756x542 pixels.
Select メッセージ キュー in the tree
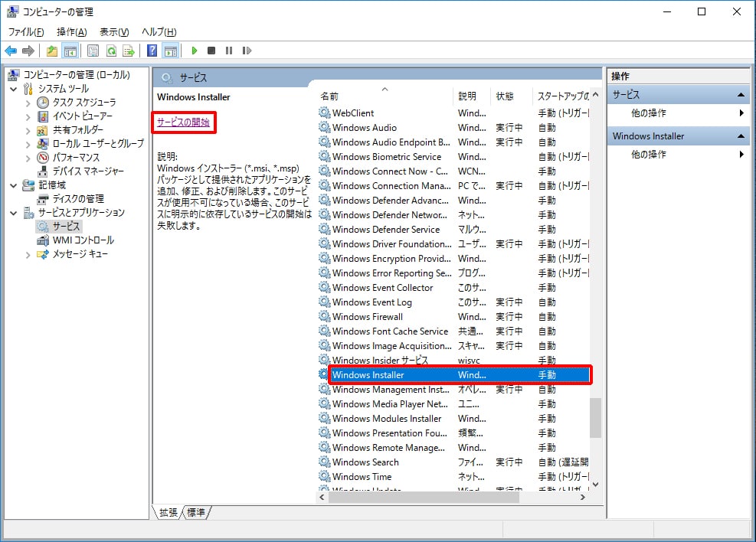click(80, 254)
